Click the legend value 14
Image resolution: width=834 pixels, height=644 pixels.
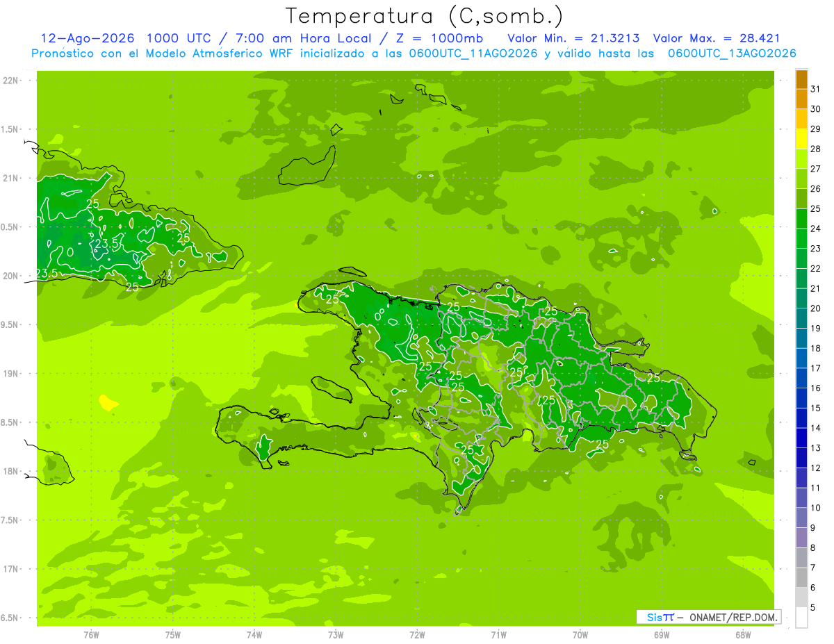816,428
